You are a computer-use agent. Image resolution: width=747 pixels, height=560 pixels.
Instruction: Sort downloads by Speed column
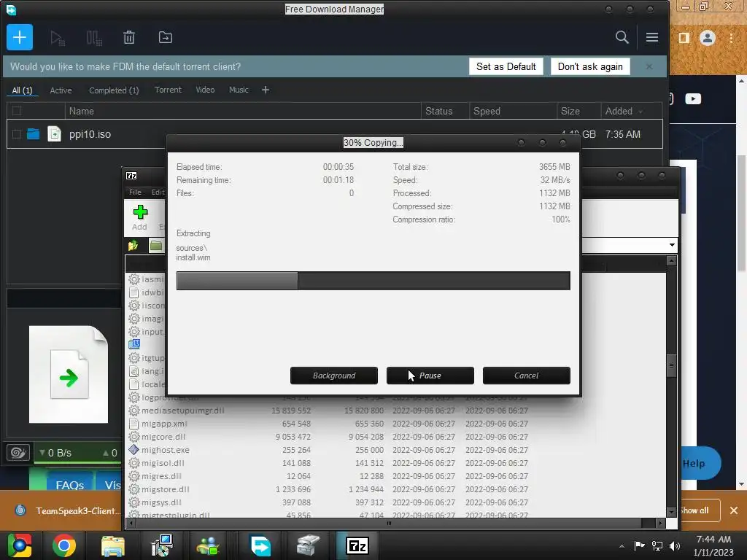click(487, 111)
